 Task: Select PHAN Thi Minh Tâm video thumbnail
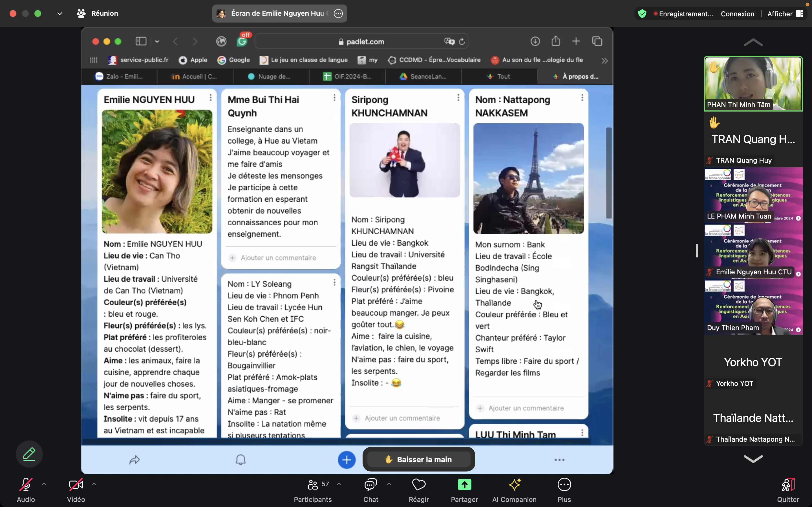click(753, 83)
